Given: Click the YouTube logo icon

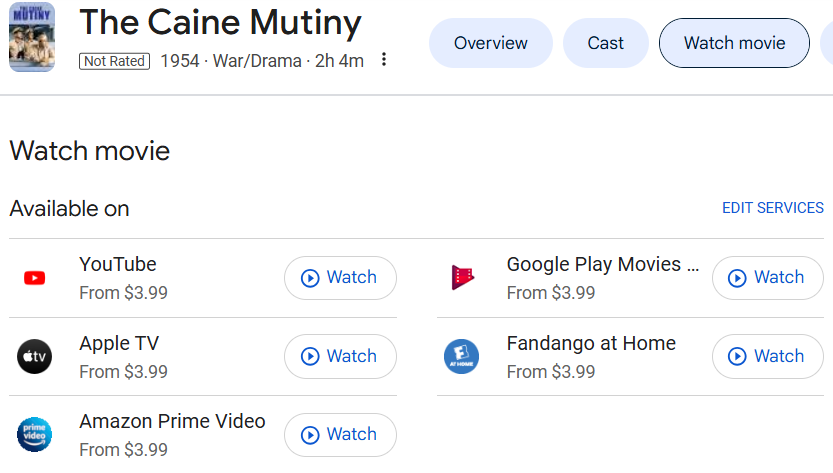Looking at the screenshot, I should click(34, 278).
